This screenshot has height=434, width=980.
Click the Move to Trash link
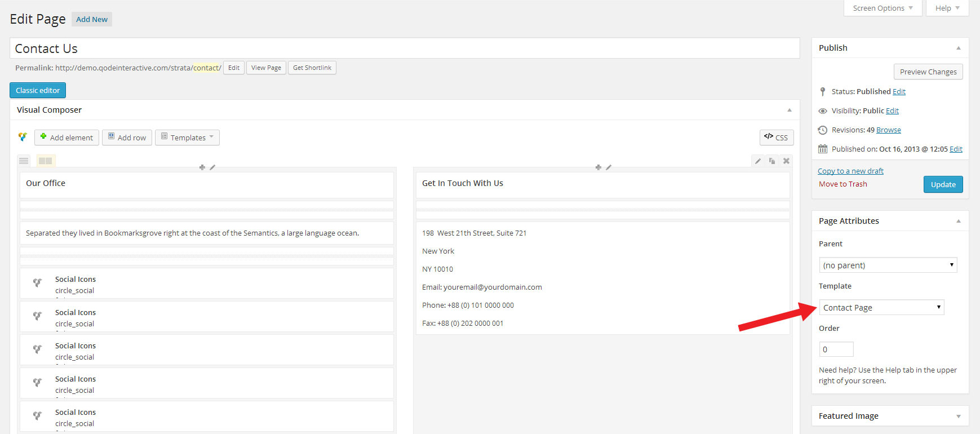tap(842, 184)
